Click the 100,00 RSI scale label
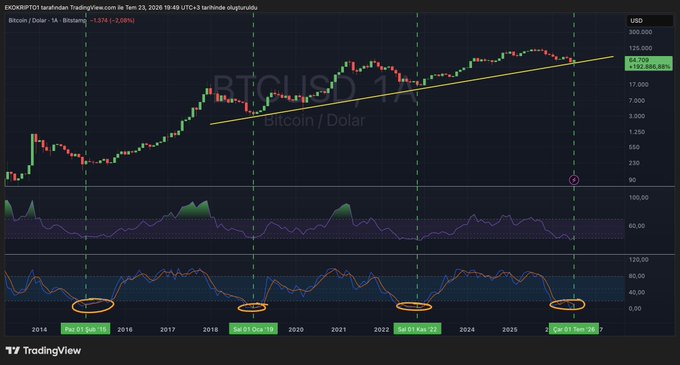The width and height of the screenshot is (680, 365). pos(638,198)
